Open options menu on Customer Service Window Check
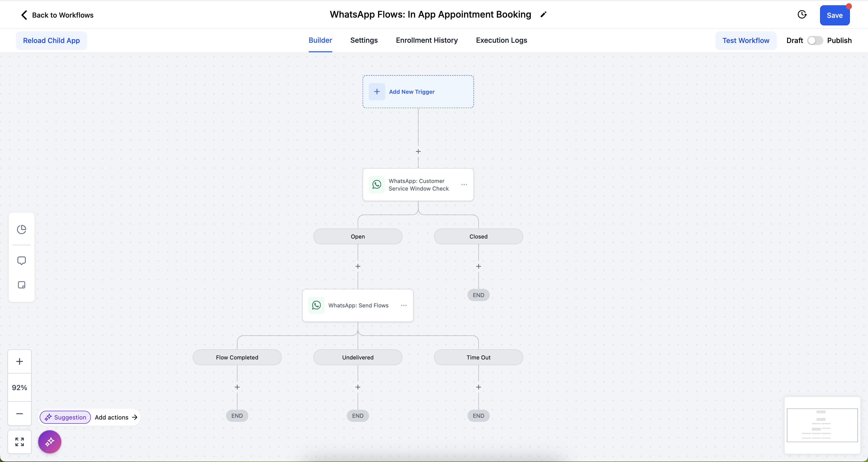 tap(464, 185)
